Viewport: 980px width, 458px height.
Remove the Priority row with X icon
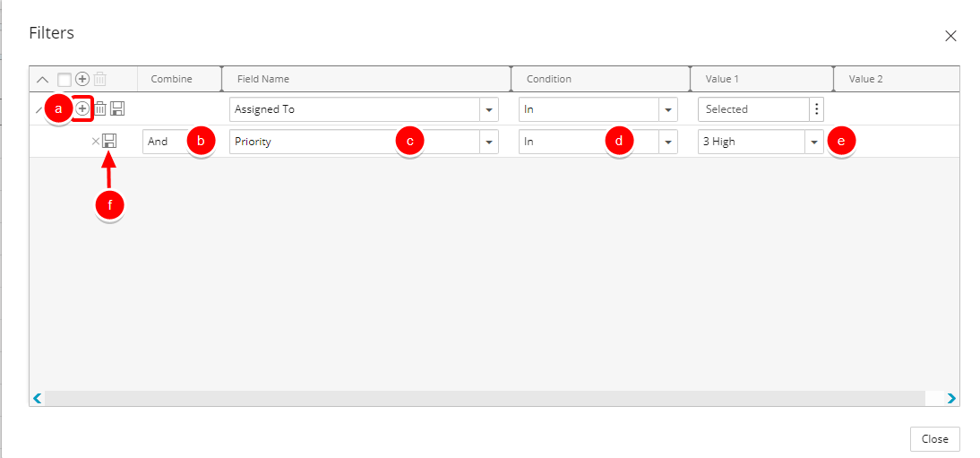point(96,142)
